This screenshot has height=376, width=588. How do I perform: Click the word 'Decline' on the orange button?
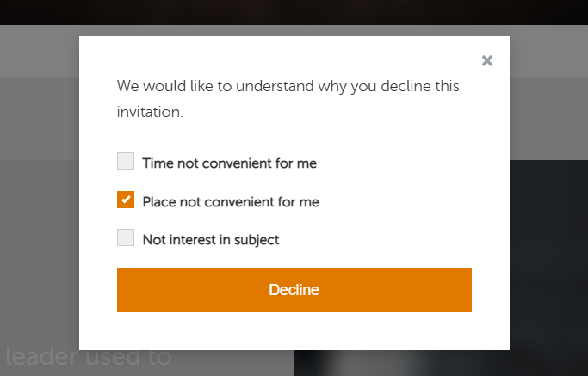[x=294, y=290]
